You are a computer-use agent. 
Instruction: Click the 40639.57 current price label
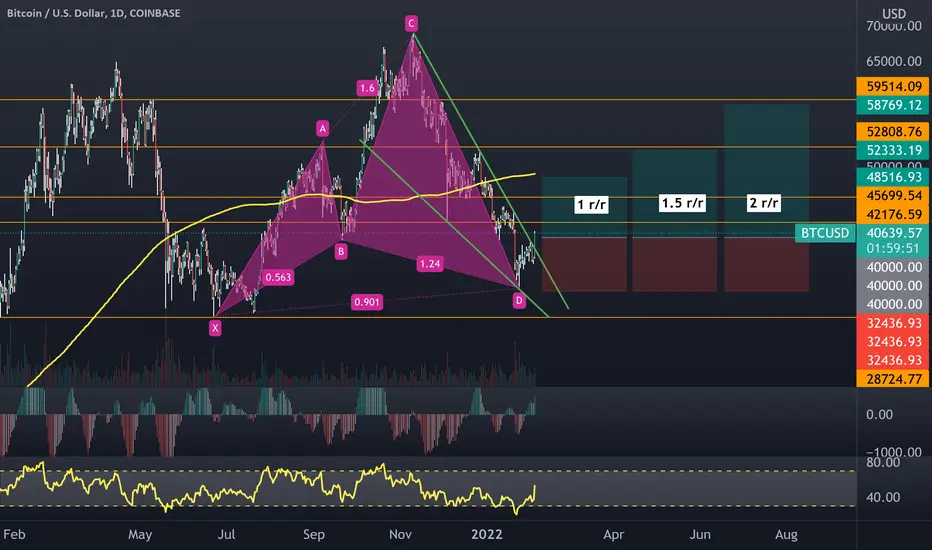pyautogui.click(x=894, y=233)
